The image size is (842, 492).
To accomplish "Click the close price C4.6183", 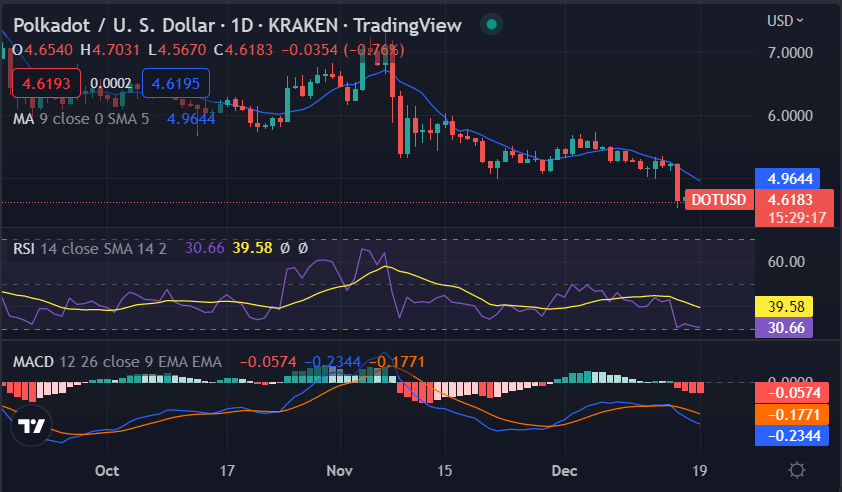I will click(243, 50).
